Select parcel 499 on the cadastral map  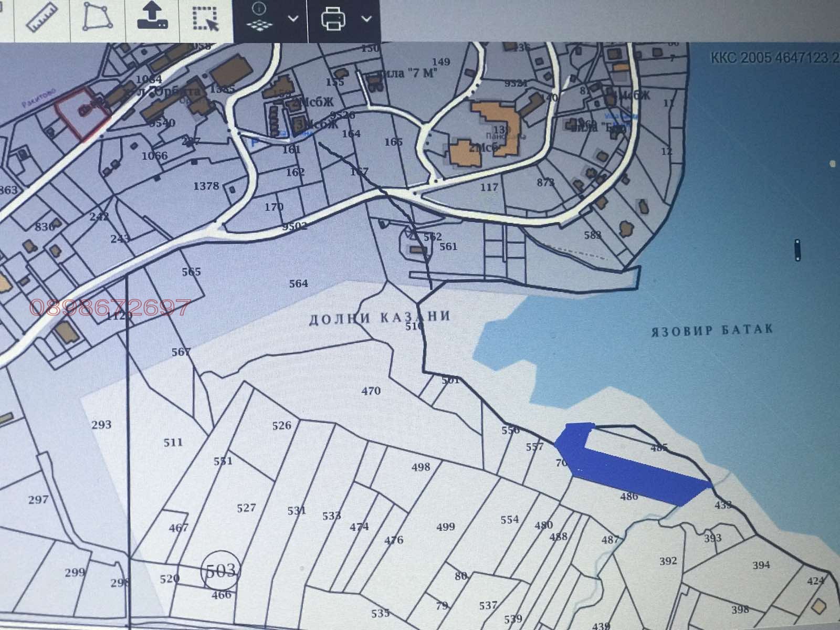click(x=445, y=527)
